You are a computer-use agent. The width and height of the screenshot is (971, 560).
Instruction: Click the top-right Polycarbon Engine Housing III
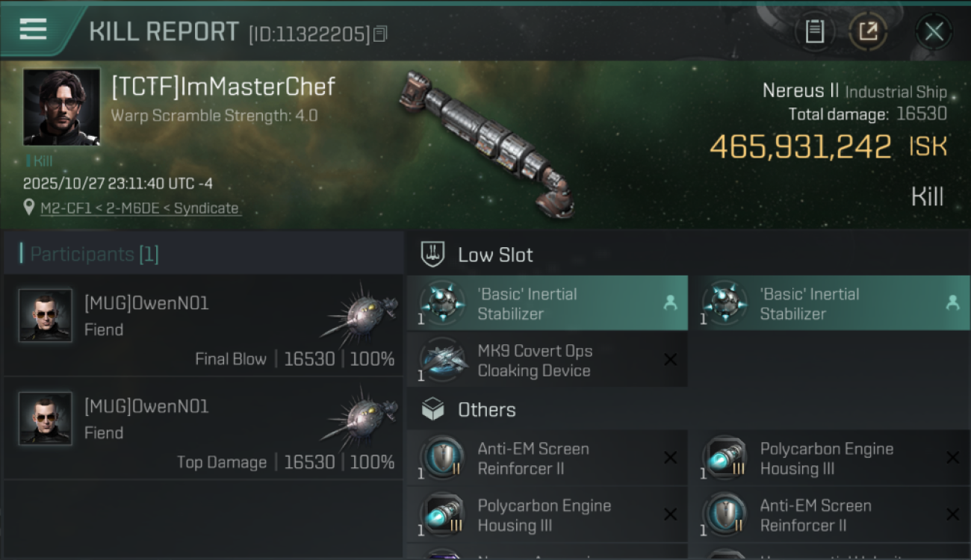[829, 458]
